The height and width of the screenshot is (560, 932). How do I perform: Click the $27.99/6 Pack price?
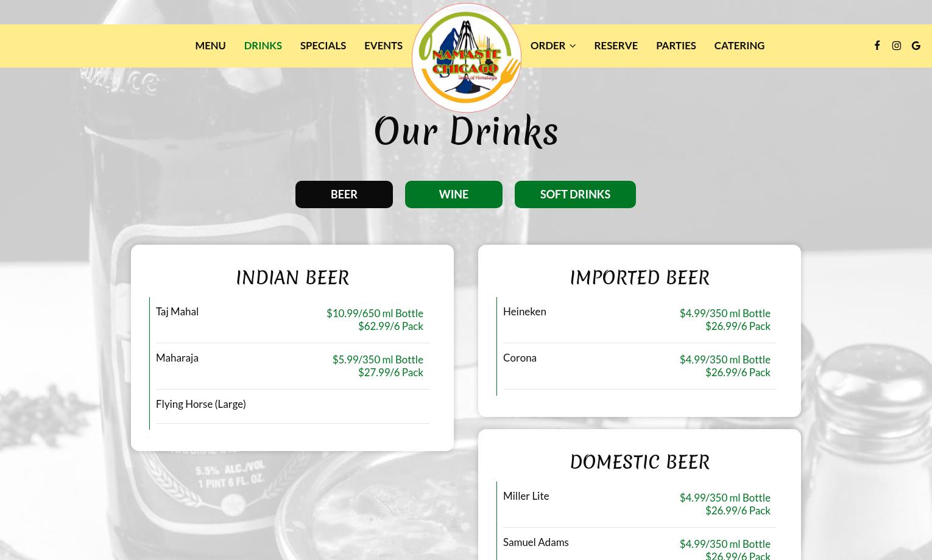(x=390, y=373)
